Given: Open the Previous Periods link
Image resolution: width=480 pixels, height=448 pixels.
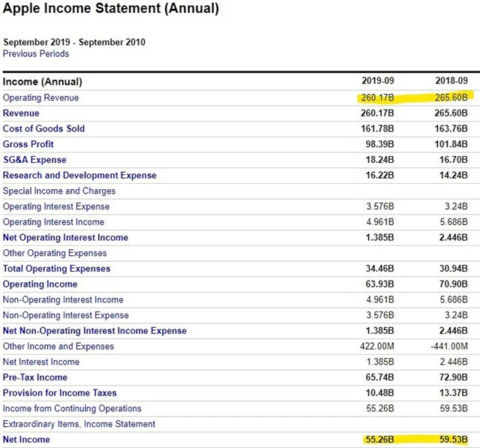Looking at the screenshot, I should [36, 54].
